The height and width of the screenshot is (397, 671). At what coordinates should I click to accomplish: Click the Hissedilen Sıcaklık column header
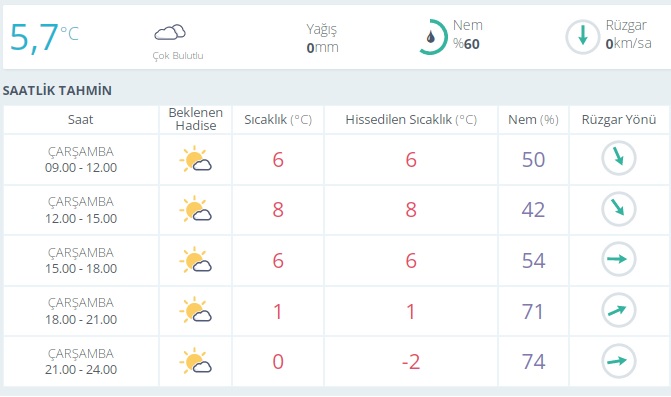click(411, 119)
